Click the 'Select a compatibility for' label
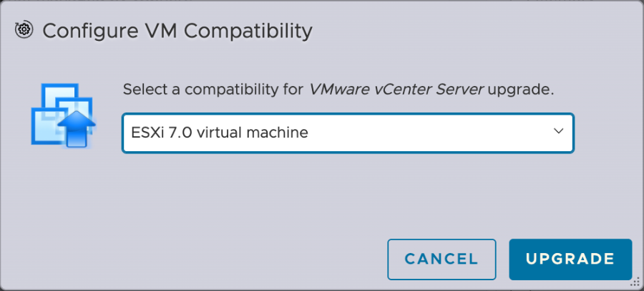Image resolution: width=644 pixels, height=291 pixels. (x=213, y=90)
